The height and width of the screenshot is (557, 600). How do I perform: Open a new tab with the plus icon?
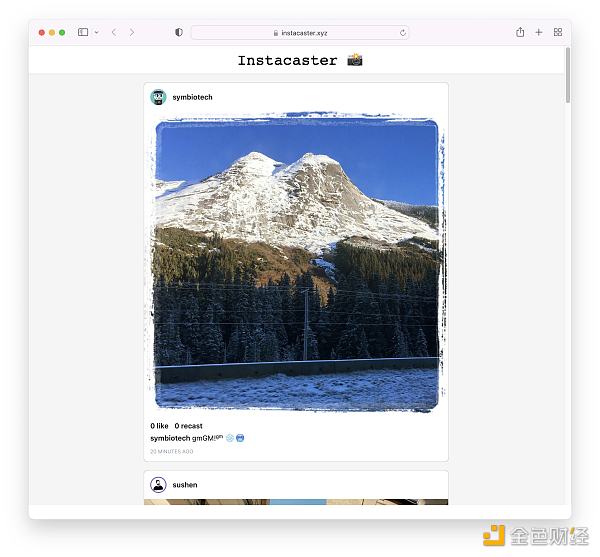point(539,33)
